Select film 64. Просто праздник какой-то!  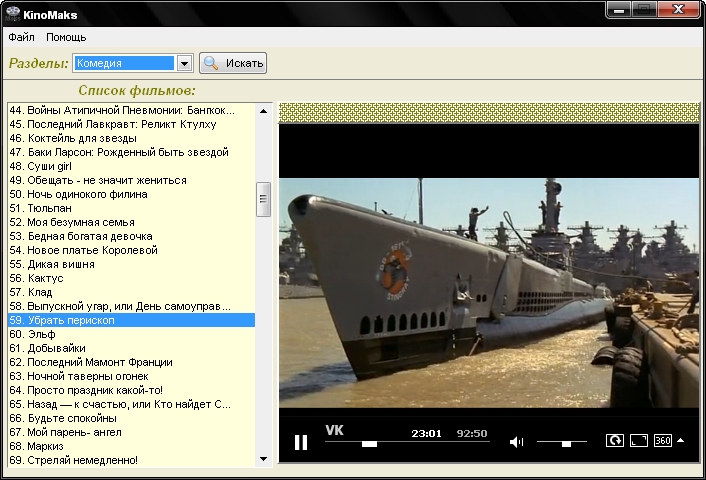(x=131, y=390)
